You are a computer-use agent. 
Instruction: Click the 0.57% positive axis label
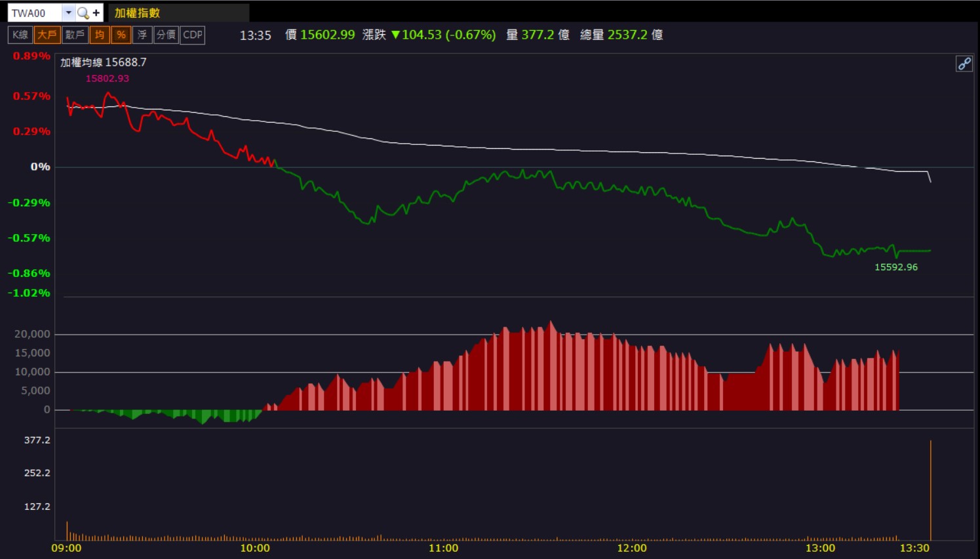tap(31, 96)
